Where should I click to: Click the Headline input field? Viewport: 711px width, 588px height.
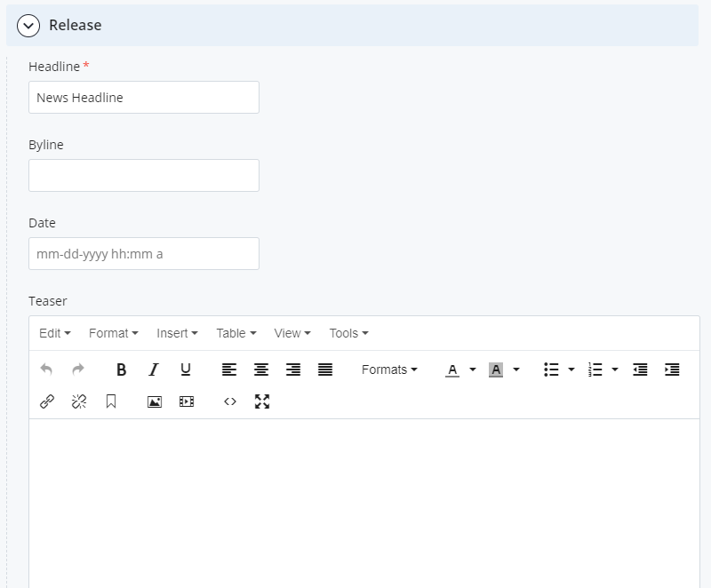click(144, 98)
